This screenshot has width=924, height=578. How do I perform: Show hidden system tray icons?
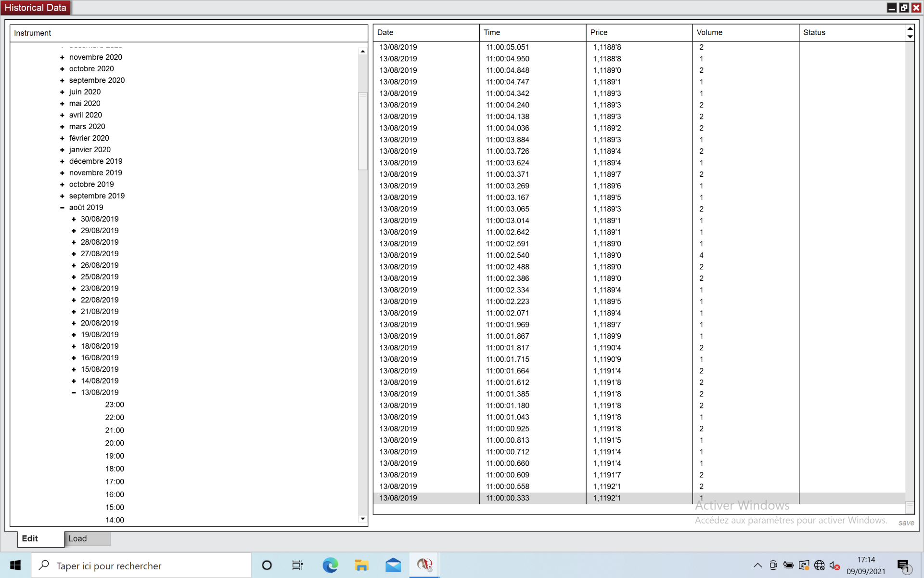[x=757, y=565]
